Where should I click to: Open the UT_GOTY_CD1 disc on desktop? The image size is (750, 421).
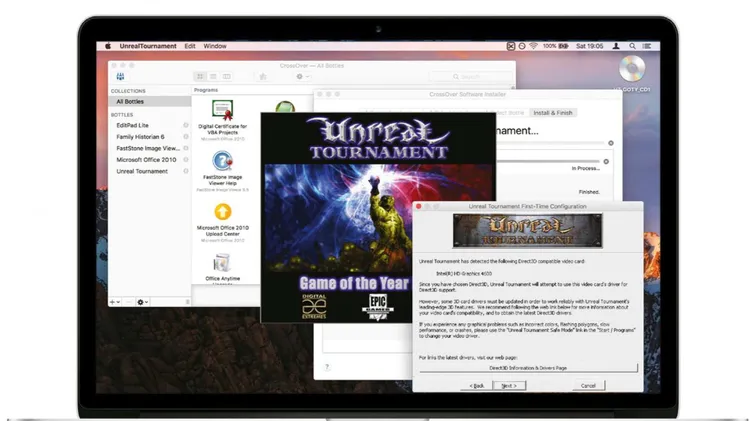coord(632,69)
